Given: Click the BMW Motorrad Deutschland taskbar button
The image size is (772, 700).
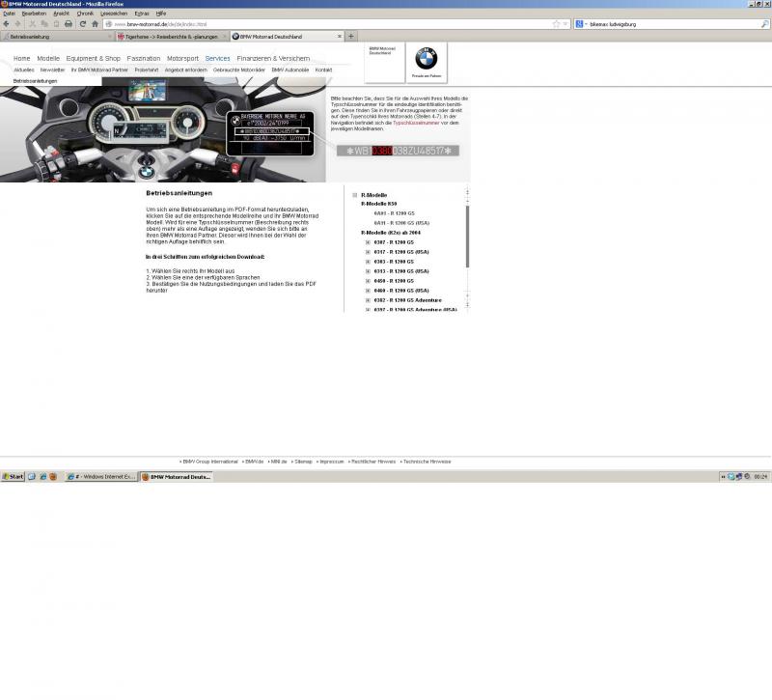Looking at the screenshot, I should pyautogui.click(x=177, y=476).
